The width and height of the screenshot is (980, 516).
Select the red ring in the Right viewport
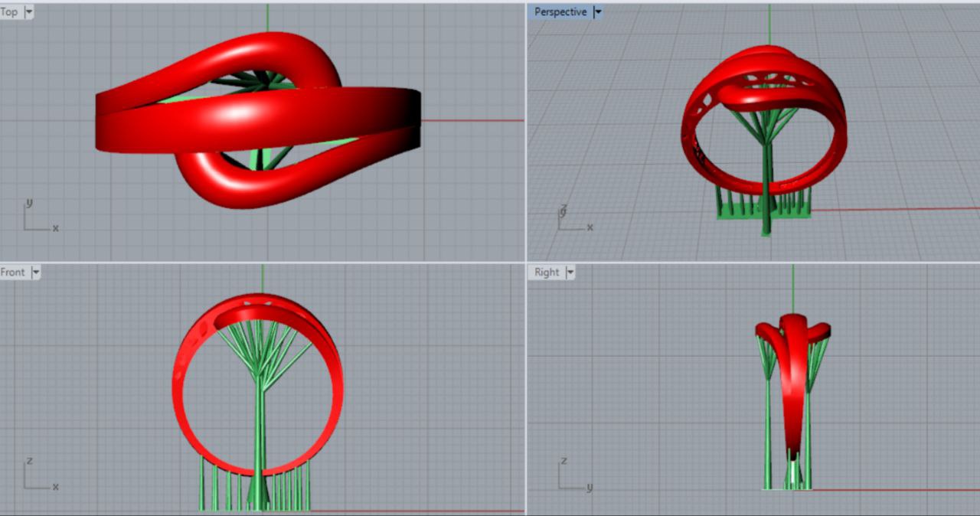[x=793, y=383]
